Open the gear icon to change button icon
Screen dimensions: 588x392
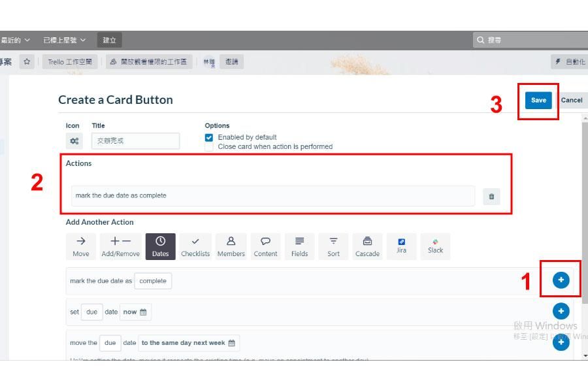click(74, 140)
